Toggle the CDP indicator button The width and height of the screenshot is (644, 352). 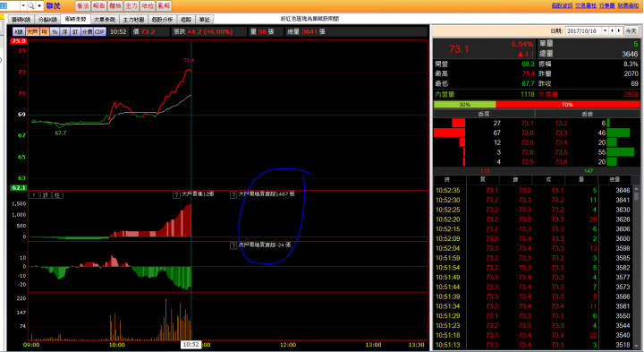(x=100, y=31)
